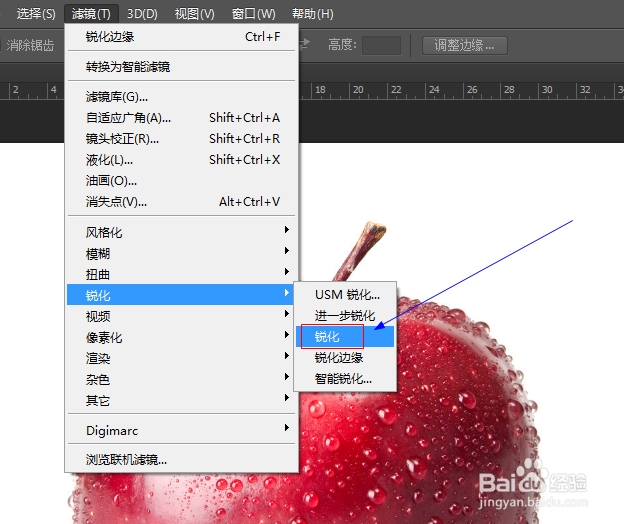This screenshot has width=624, height=524.
Task: Choose 智能锐化... in submenu
Action: coord(345,379)
